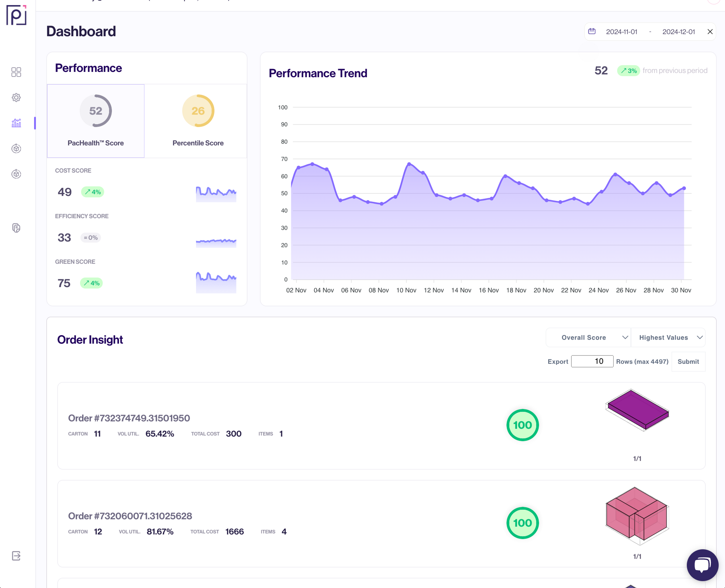This screenshot has width=725, height=588.
Task: Click the Submit export button
Action: pos(688,361)
